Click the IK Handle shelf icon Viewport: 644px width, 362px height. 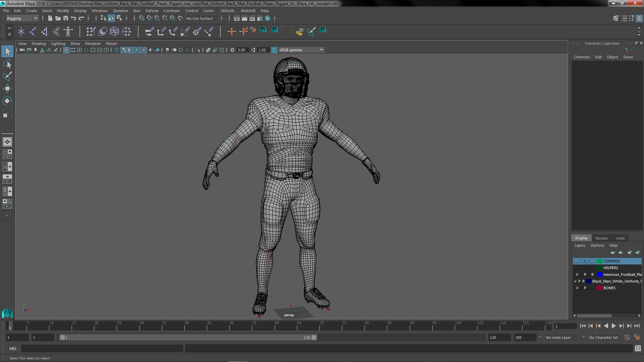point(45,32)
